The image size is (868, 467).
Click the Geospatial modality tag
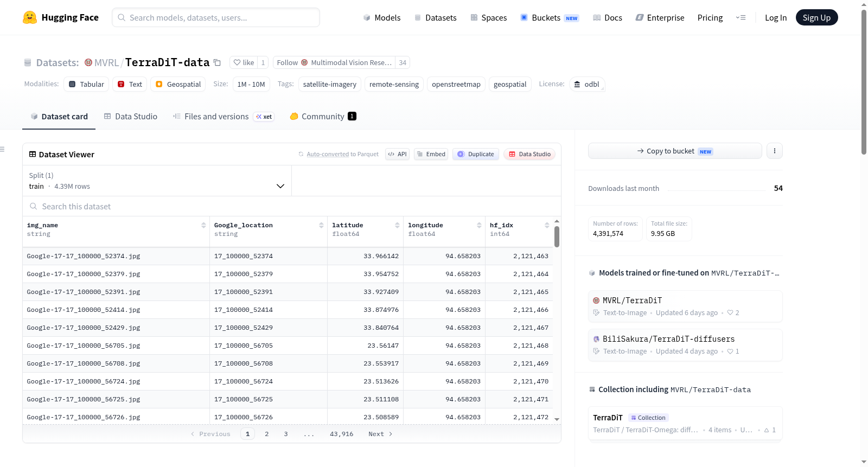[x=178, y=84]
